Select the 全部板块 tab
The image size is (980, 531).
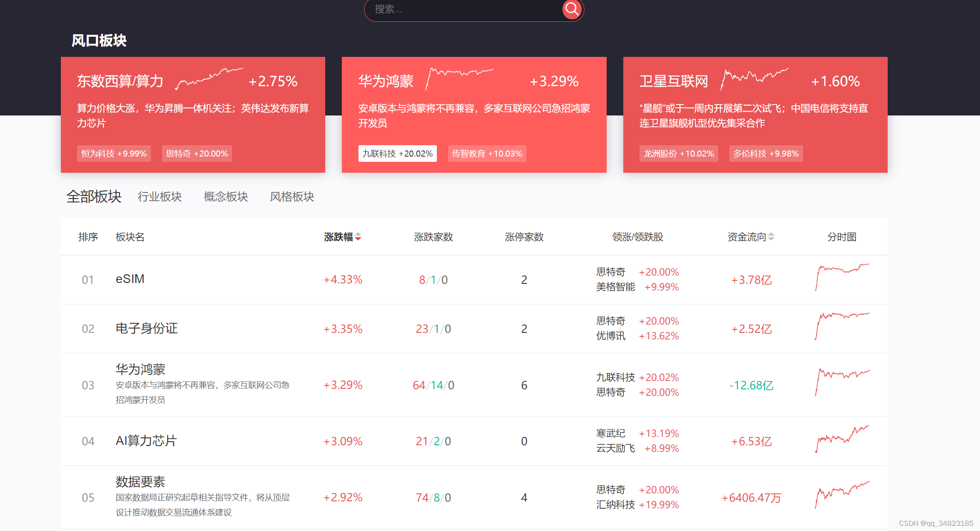tap(94, 197)
